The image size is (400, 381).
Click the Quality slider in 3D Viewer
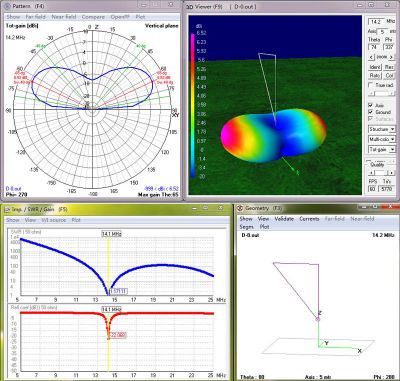coord(382,173)
